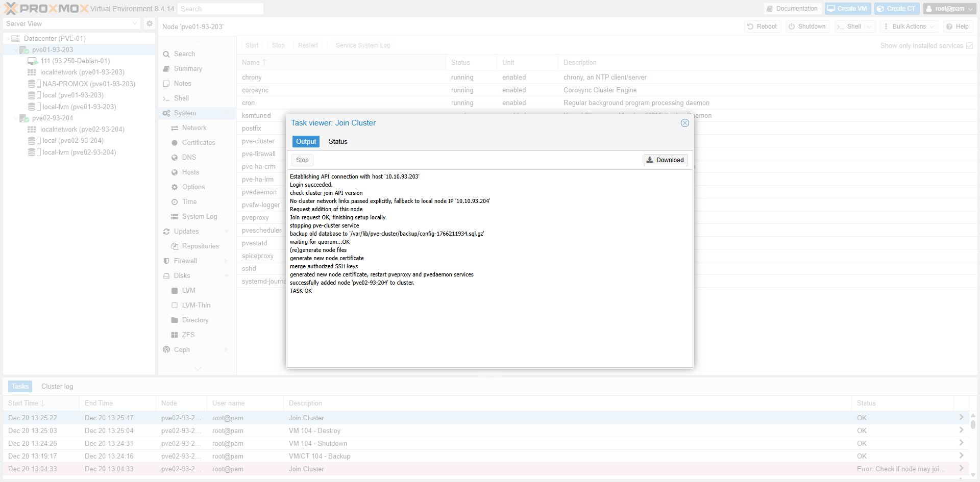980x482 pixels.
Task: Click the Ceph icon in the node menu
Action: 166,349
